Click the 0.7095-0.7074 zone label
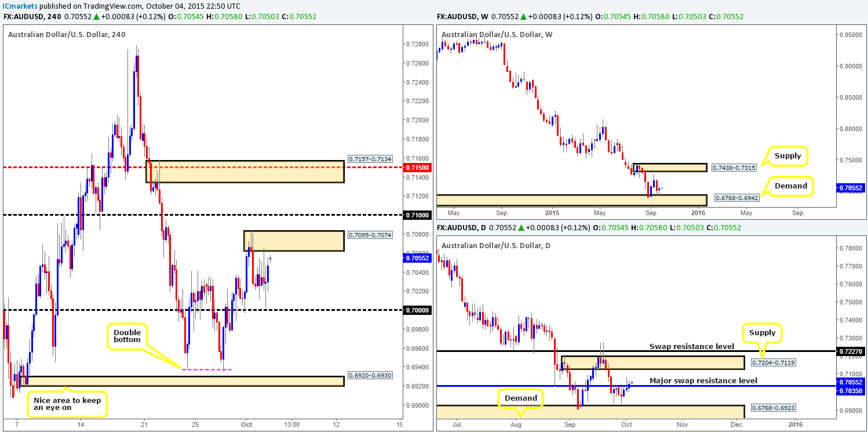 point(370,235)
